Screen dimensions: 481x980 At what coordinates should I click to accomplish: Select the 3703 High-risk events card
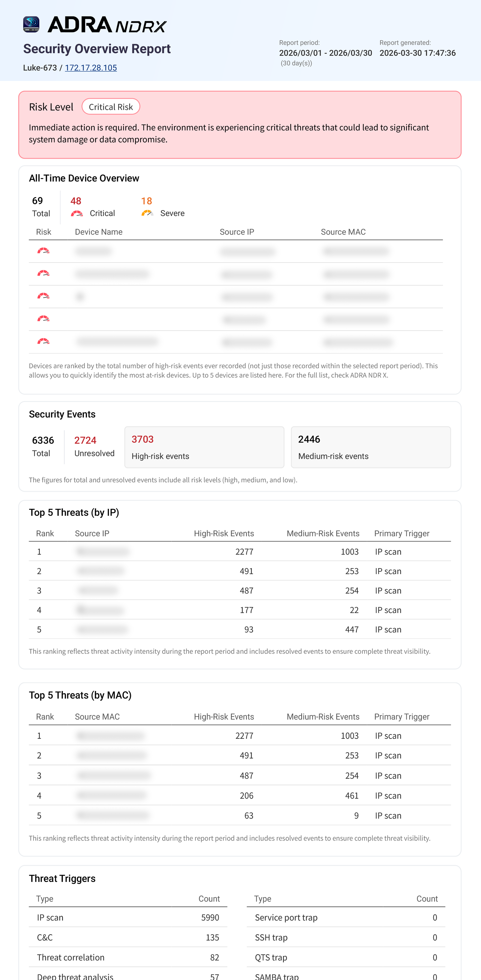pos(204,447)
